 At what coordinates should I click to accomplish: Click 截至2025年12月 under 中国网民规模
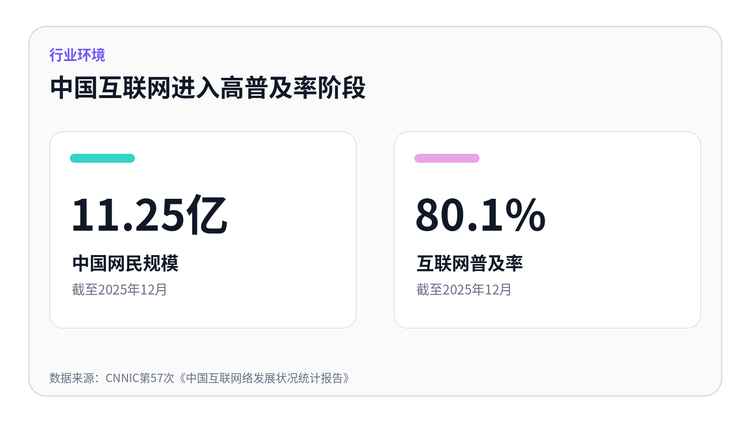(x=120, y=289)
